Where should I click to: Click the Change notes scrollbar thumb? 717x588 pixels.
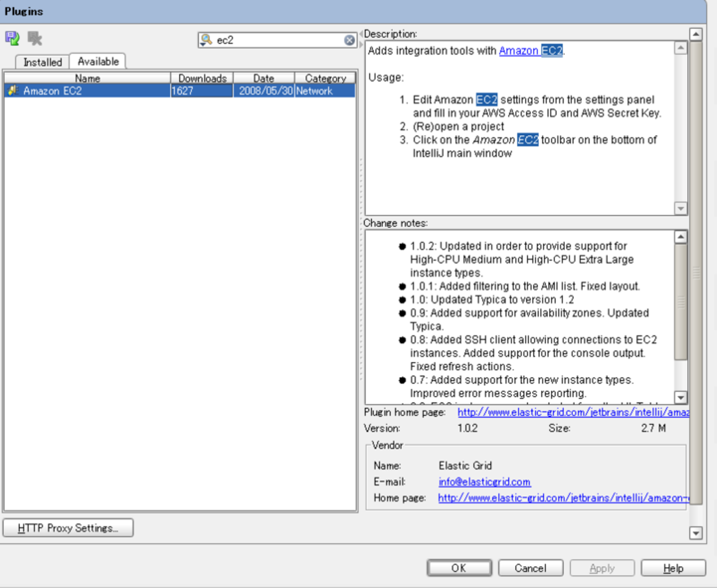(x=681, y=302)
